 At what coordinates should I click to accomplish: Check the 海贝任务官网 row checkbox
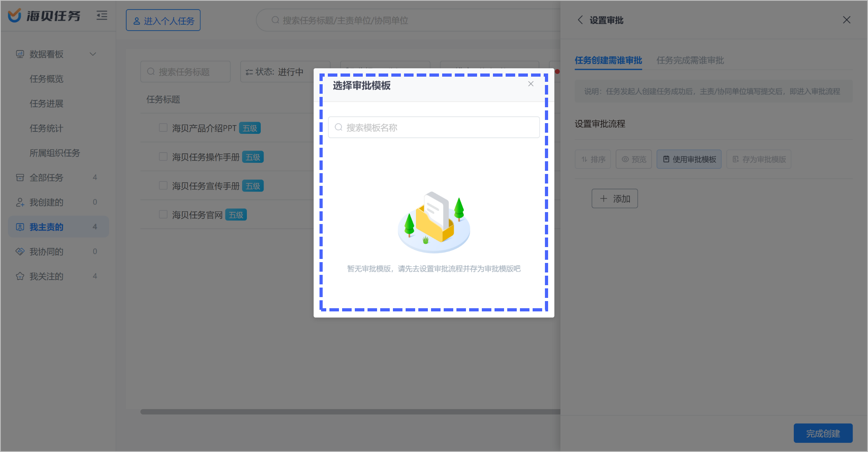pyautogui.click(x=163, y=214)
